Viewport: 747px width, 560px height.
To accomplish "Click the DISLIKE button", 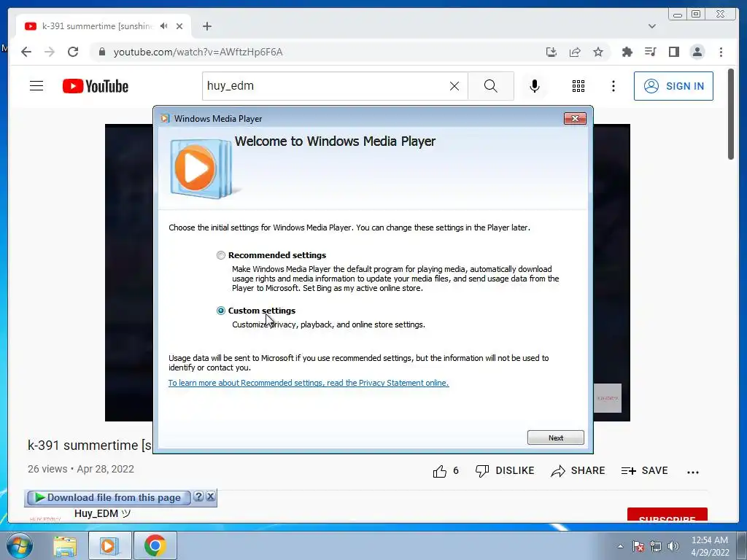I will click(505, 470).
